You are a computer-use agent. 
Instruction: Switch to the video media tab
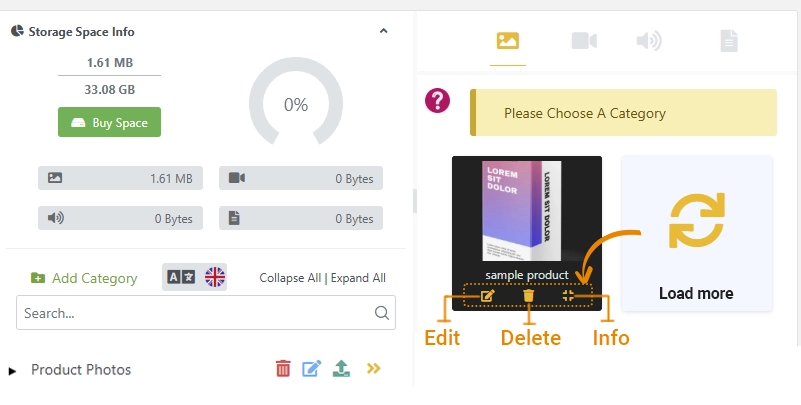(584, 41)
